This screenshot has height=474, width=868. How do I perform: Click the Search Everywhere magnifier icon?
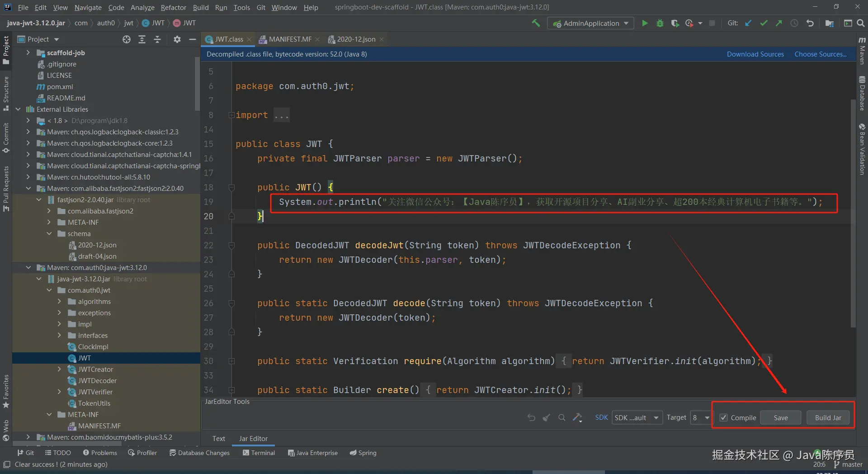click(861, 23)
